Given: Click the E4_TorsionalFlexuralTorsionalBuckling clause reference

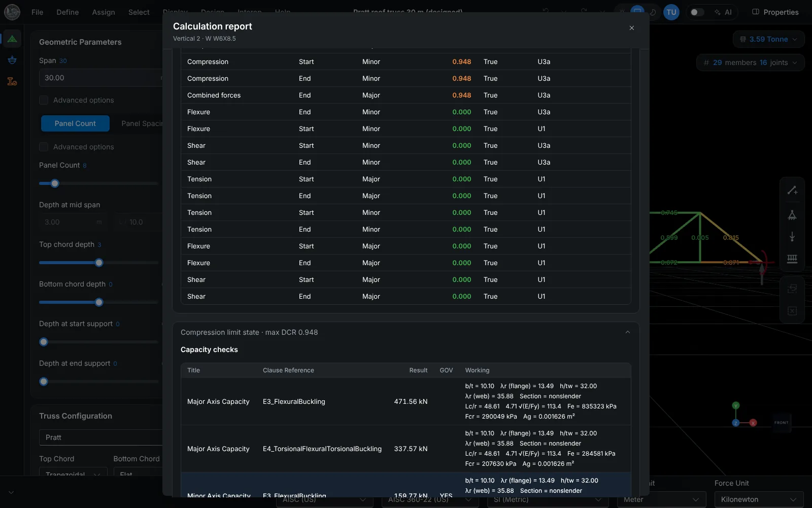Looking at the screenshot, I should pos(322,449).
